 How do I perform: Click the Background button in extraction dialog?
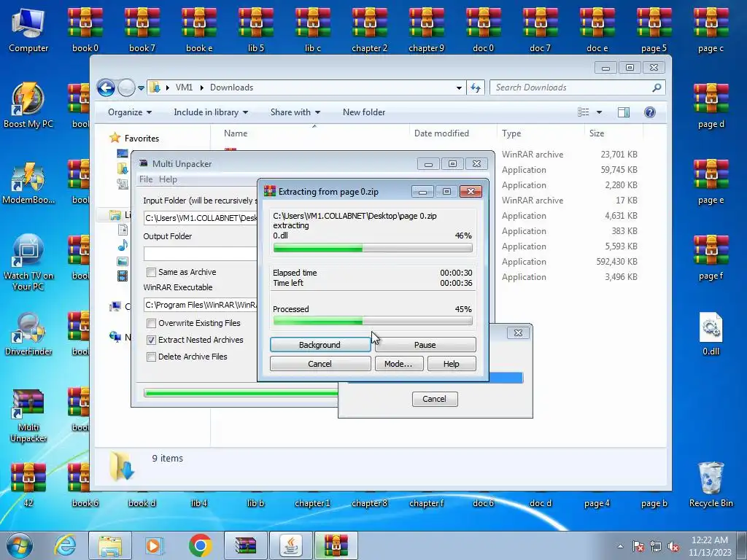(x=320, y=345)
